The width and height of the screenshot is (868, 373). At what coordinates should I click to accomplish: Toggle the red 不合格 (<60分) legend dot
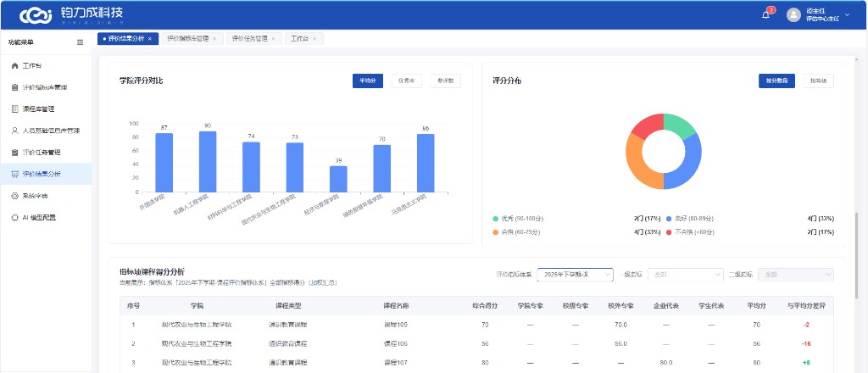click(669, 232)
